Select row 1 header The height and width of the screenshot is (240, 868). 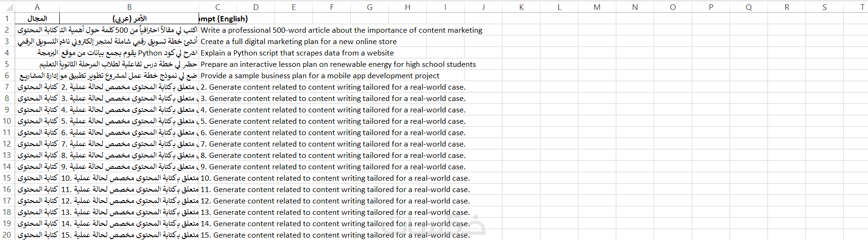[x=7, y=18]
